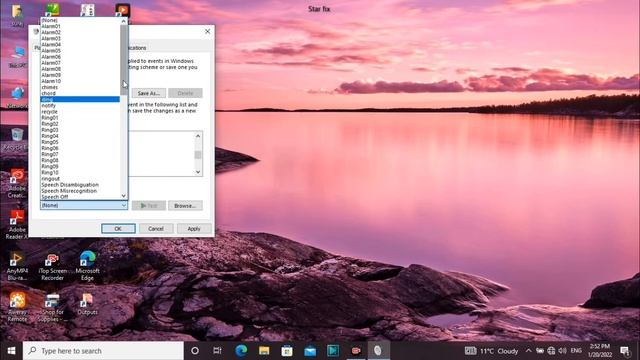The height and width of the screenshot is (360, 640).
Task: Switch input language via ENG indicator
Action: [576, 351]
